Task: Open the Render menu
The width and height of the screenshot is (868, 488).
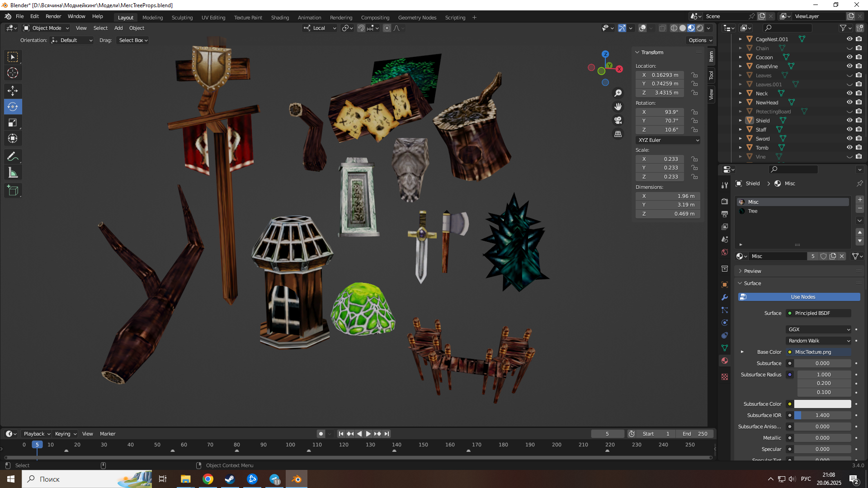Action: 53,16
